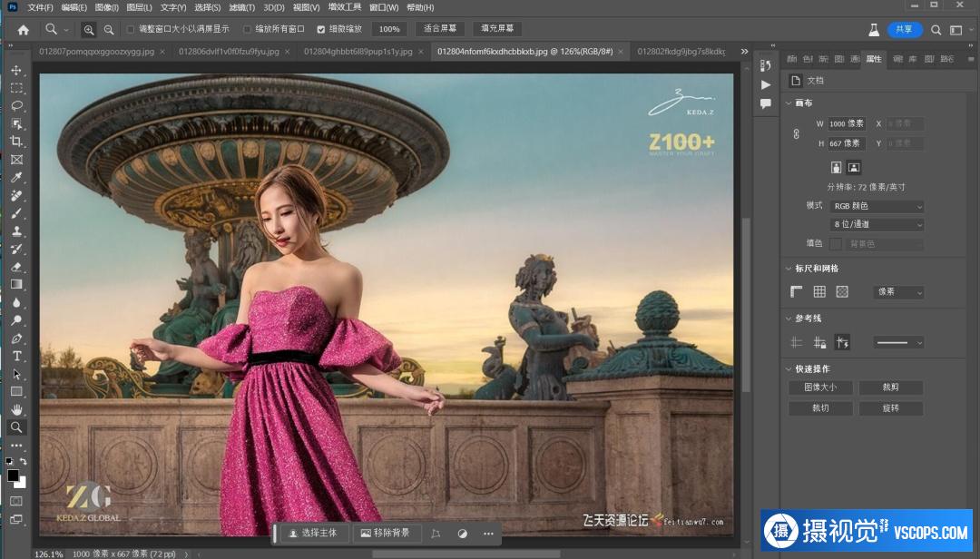This screenshot has height=559, width=980.
Task: Select the Gradient tool
Action: click(x=16, y=285)
